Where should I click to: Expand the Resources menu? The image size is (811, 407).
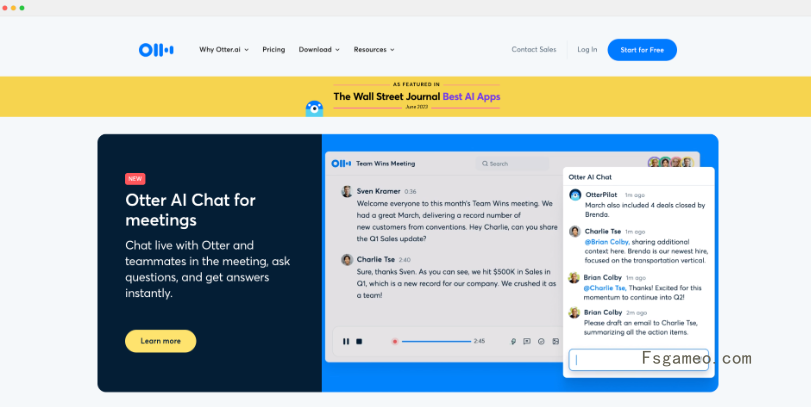(374, 50)
